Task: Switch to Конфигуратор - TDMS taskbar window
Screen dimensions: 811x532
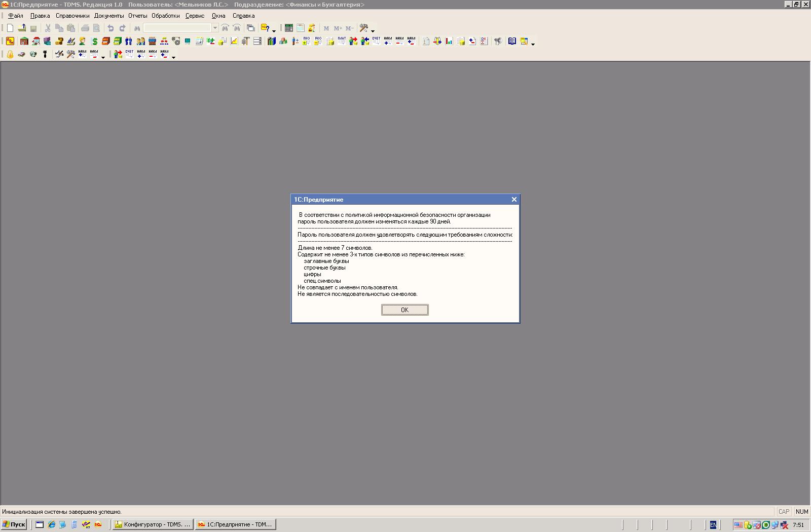Action: point(152,524)
